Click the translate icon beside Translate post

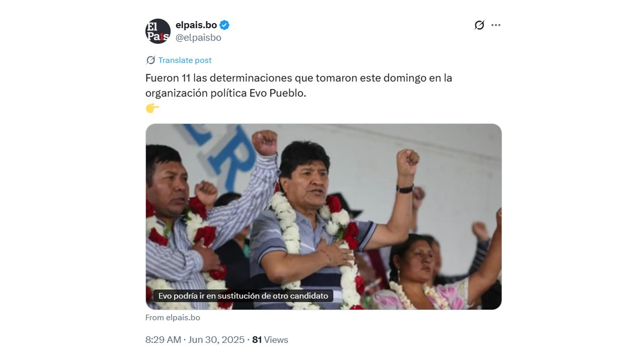150,60
